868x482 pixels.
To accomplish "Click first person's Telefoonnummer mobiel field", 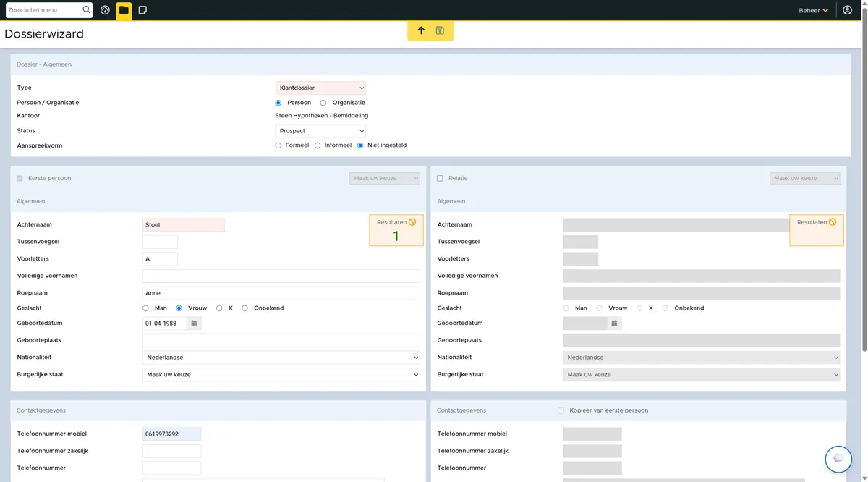I will click(172, 434).
